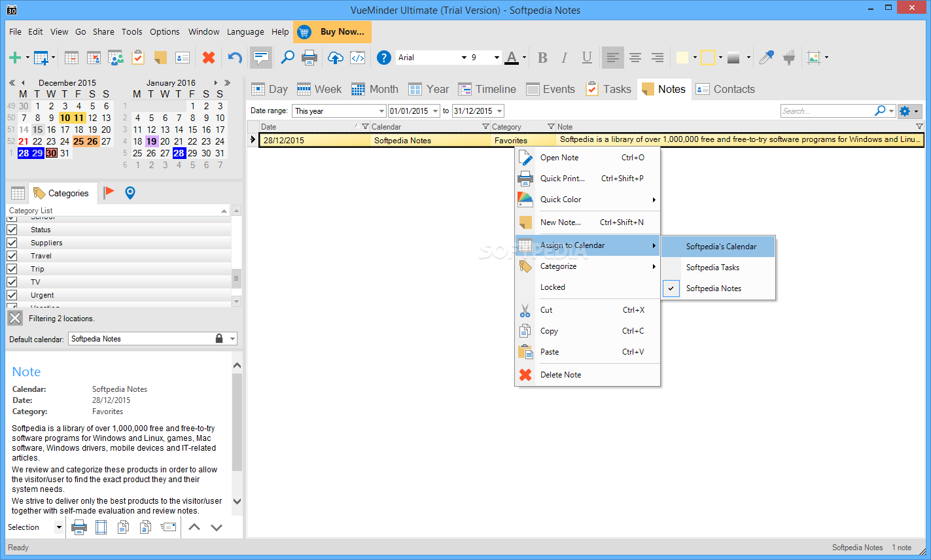Switch to the Contacts tab
Viewport: 931px width, 560px height.
(725, 89)
